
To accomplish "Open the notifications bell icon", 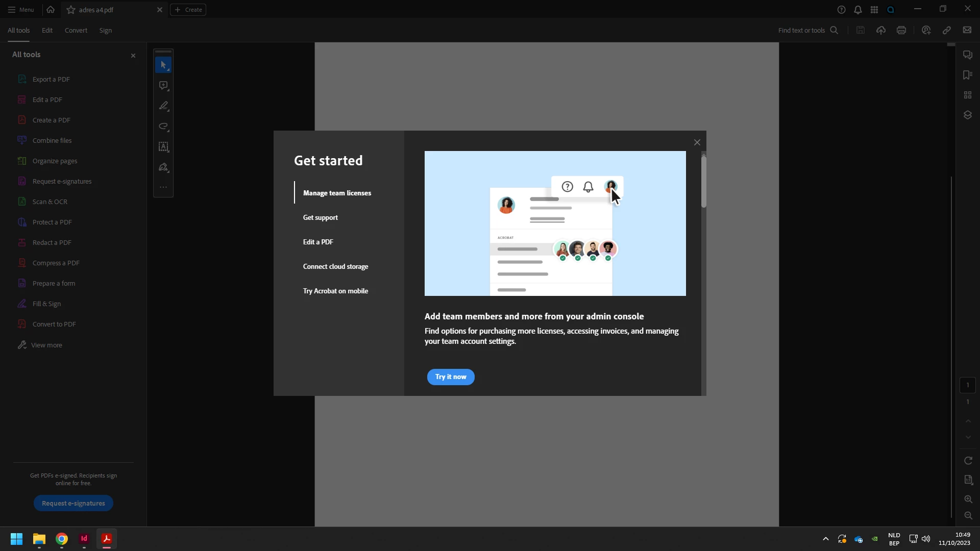I will [858, 10].
